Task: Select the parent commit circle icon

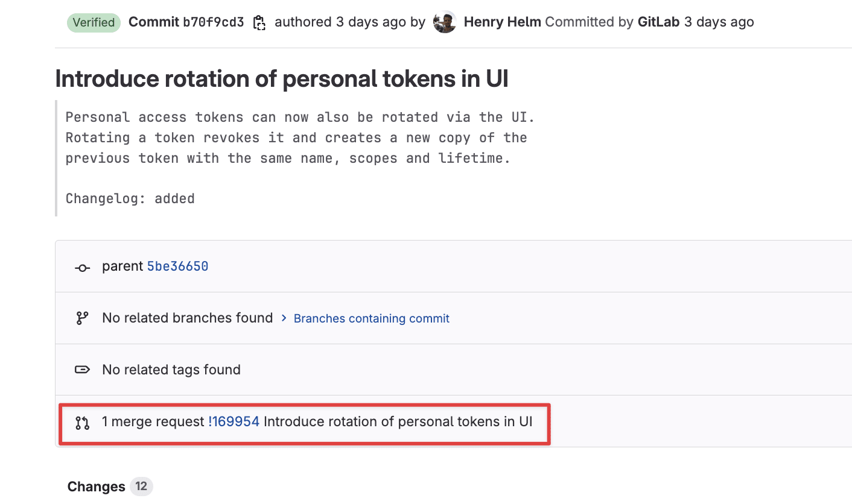Action: [82, 266]
